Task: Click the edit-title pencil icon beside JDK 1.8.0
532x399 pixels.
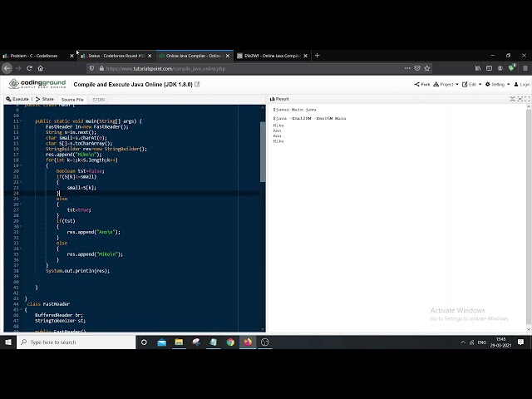Action: [x=197, y=84]
